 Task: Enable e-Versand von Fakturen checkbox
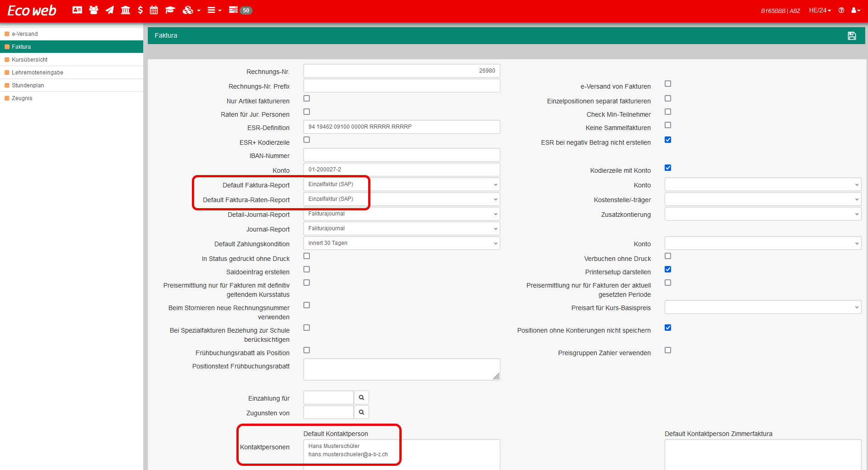tap(668, 84)
